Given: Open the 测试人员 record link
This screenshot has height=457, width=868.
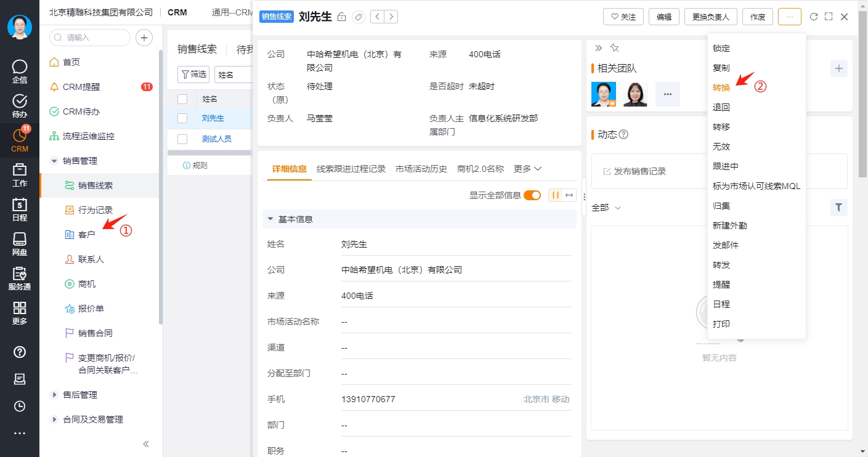Looking at the screenshot, I should tap(217, 139).
